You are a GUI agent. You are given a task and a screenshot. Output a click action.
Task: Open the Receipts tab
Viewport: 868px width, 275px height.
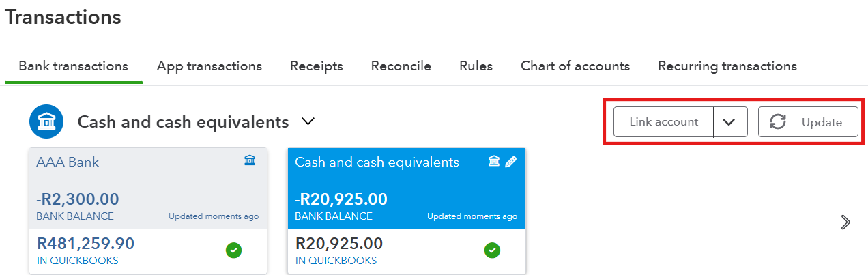pyautogui.click(x=317, y=66)
